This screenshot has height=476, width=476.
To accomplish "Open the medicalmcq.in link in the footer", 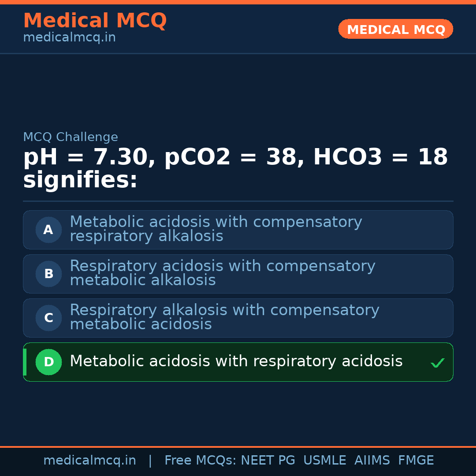I will [89, 461].
